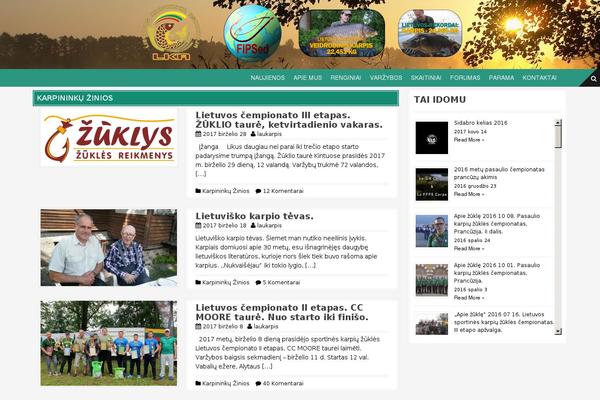Click thumbnail for pasaulio čempionatas prancūzų akimis
Screen dimensions: 600x400
tap(432, 184)
